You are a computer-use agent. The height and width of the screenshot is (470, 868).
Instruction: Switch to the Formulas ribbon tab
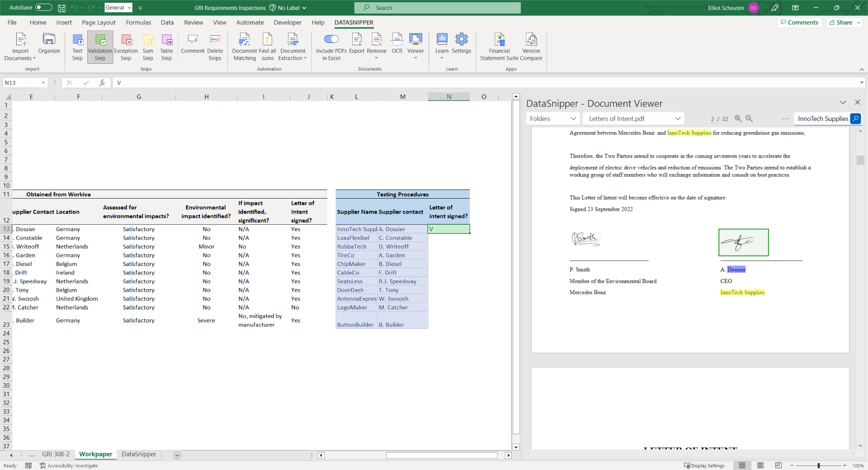coord(138,23)
